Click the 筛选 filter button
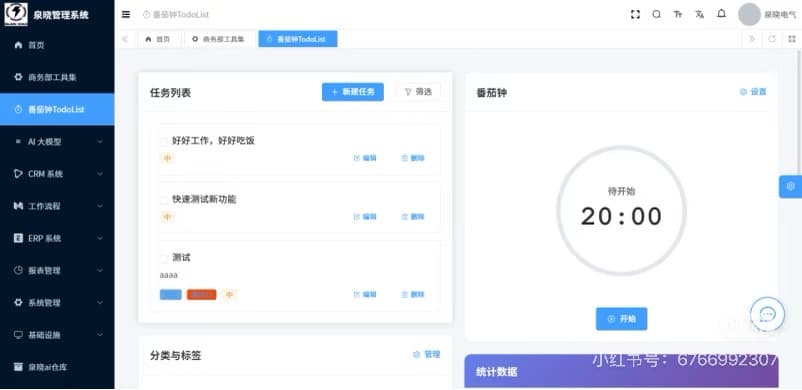 point(418,92)
